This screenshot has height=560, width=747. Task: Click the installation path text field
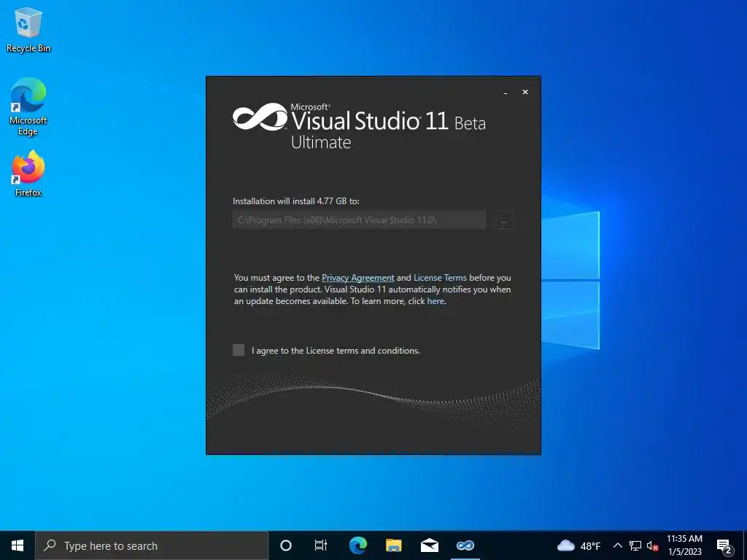point(359,220)
